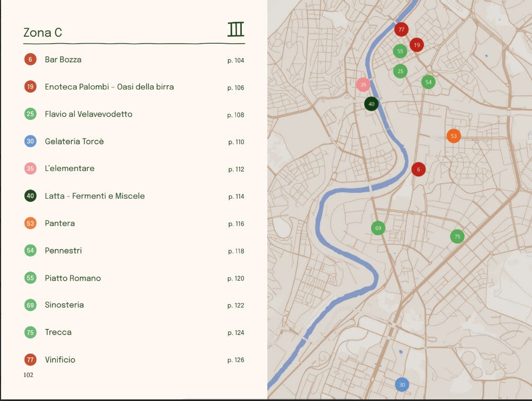
Task: Select marker 40 for Latta on the map
Action: pyautogui.click(x=371, y=104)
